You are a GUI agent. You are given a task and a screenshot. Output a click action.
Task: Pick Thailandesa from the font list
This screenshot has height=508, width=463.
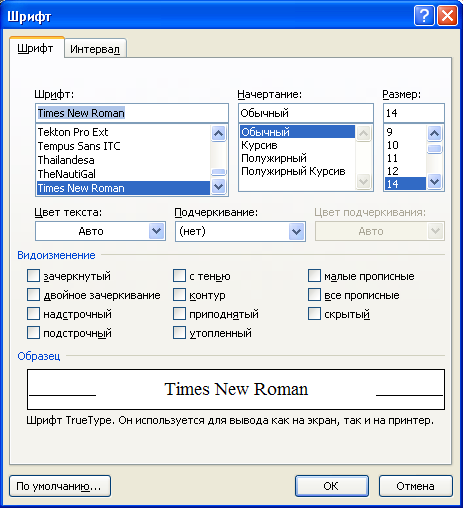[x=123, y=160]
